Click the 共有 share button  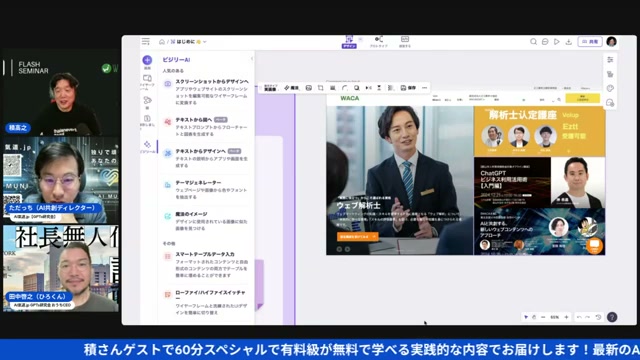pos(590,42)
